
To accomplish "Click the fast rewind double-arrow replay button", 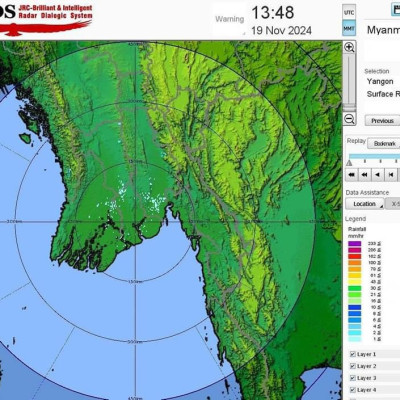I will [x=351, y=174].
